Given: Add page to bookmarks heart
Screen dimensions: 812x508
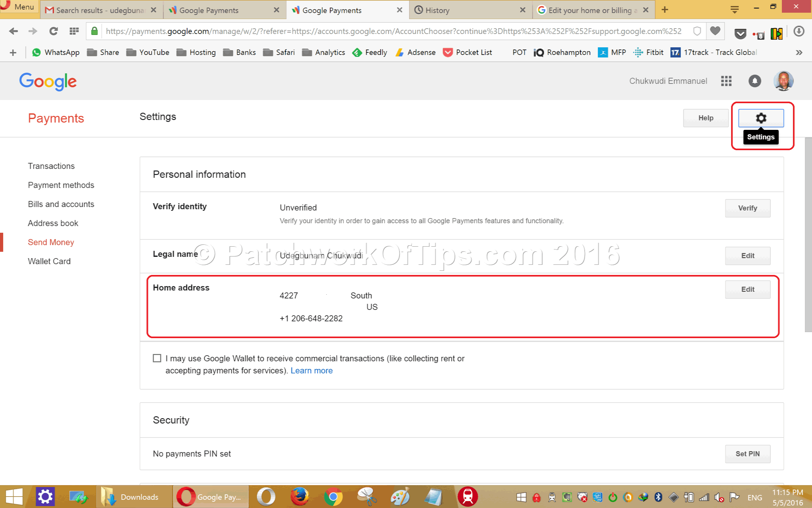Looking at the screenshot, I should [715, 31].
